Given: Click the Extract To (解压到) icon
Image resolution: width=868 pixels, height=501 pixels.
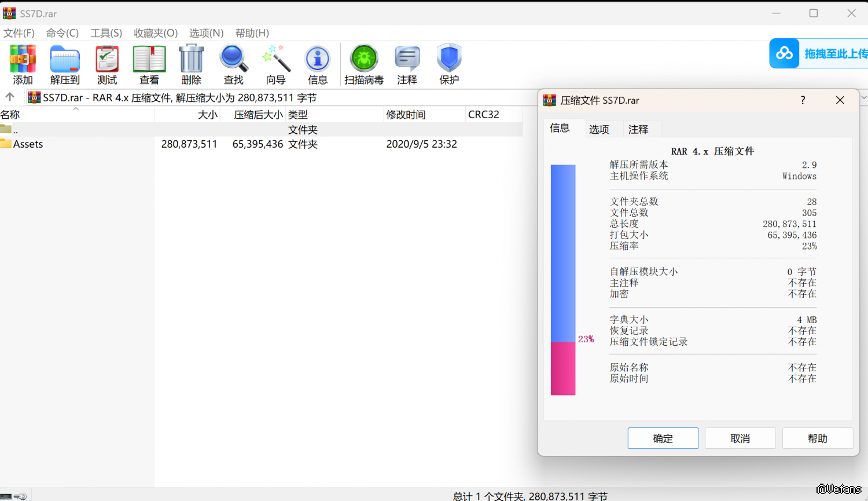Looking at the screenshot, I should (x=65, y=59).
